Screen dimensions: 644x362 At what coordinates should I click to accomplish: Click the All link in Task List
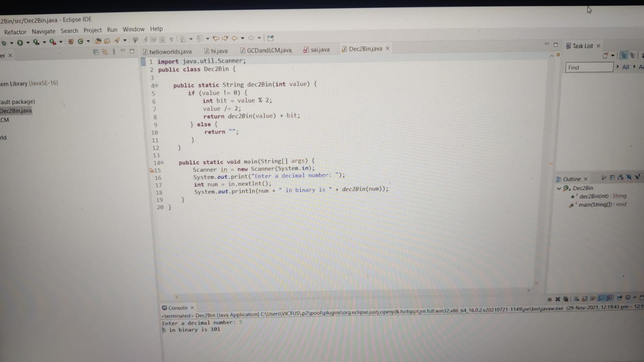[x=625, y=67]
